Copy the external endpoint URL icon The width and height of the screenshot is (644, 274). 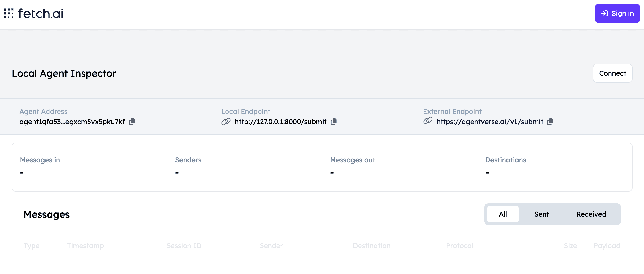pos(550,122)
